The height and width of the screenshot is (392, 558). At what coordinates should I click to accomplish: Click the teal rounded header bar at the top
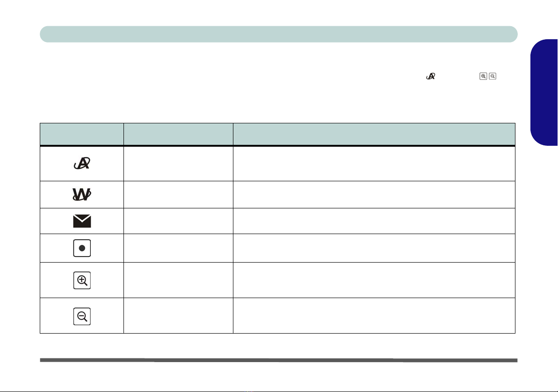tap(279, 34)
